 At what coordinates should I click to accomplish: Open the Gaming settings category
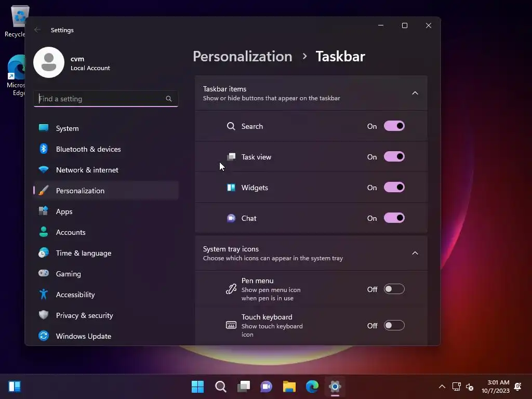[106, 273]
